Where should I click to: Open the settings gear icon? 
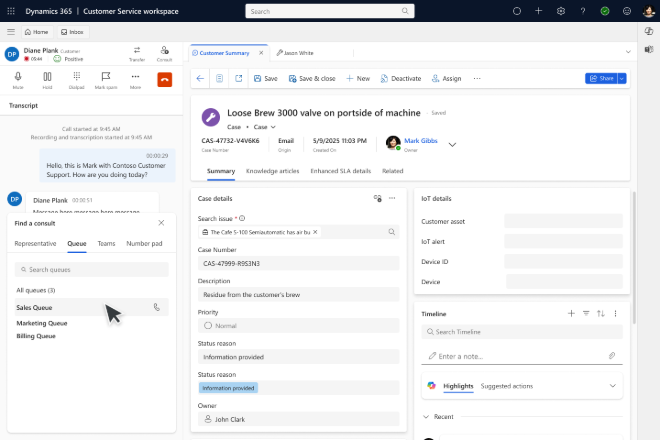tap(561, 11)
